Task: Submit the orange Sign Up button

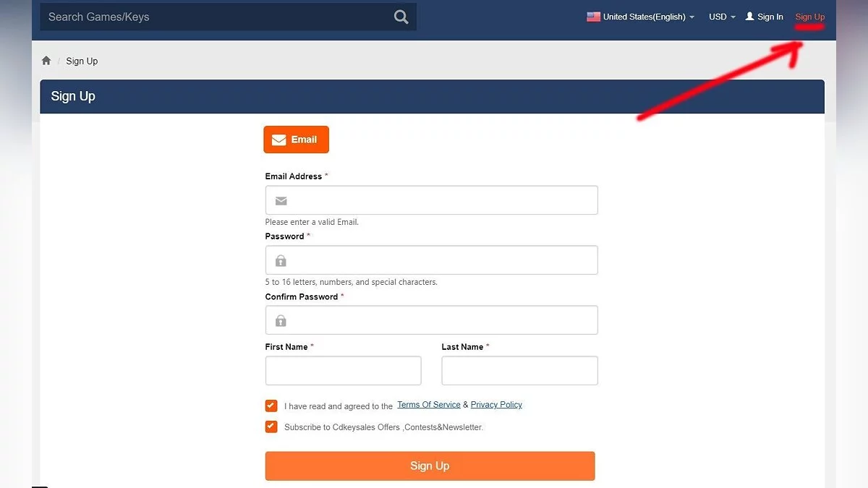Action: [x=430, y=466]
